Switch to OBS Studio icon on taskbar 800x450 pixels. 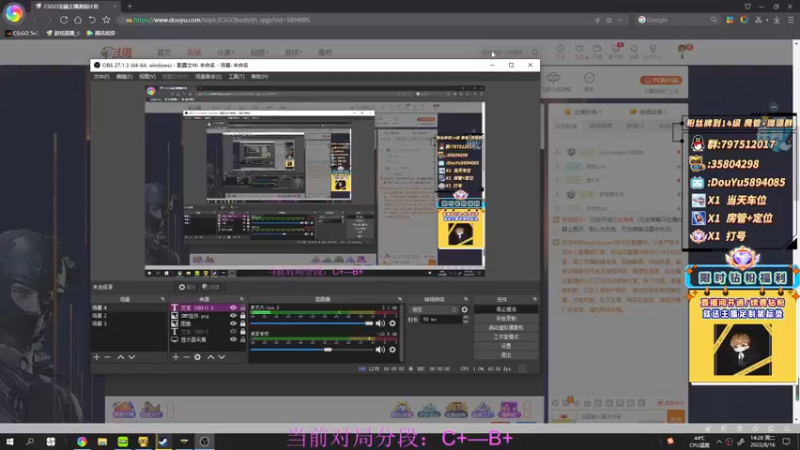click(x=204, y=441)
